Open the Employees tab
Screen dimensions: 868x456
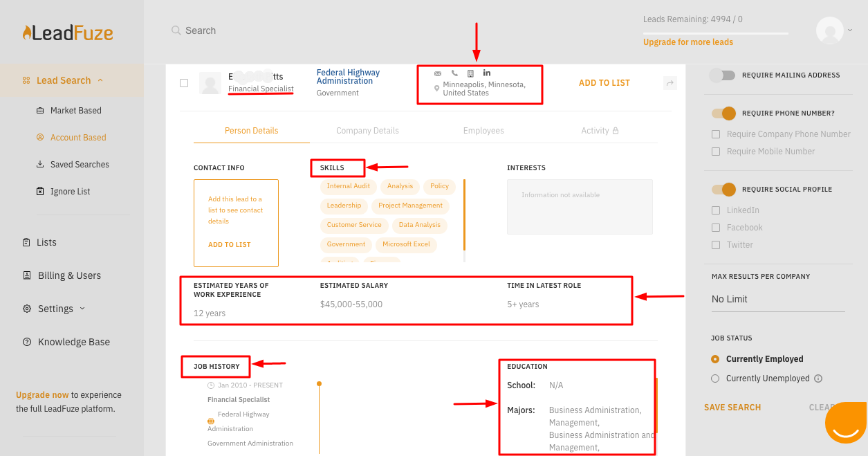tap(483, 131)
